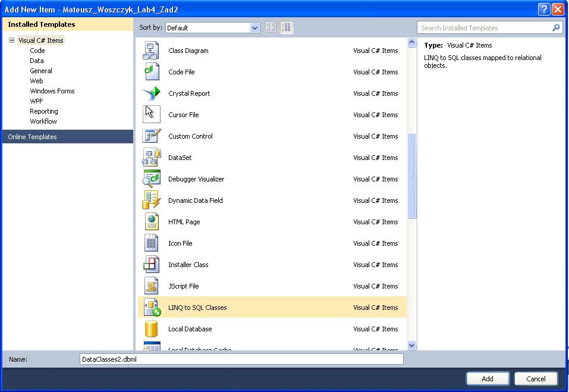The height and width of the screenshot is (392, 569).
Task: Select the Data category
Action: click(37, 61)
